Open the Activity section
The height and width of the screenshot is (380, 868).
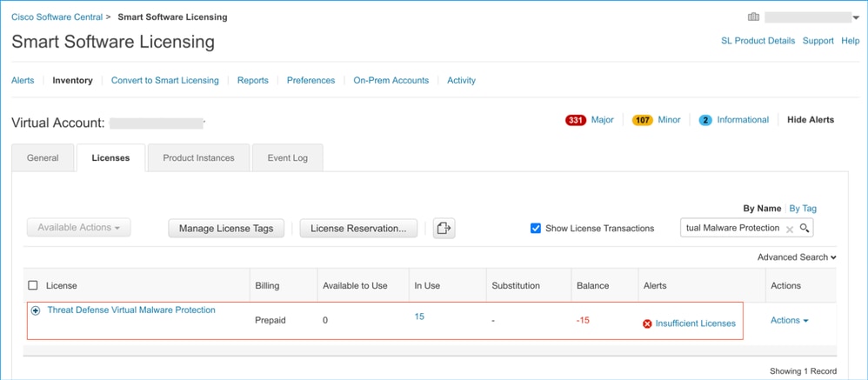click(461, 80)
